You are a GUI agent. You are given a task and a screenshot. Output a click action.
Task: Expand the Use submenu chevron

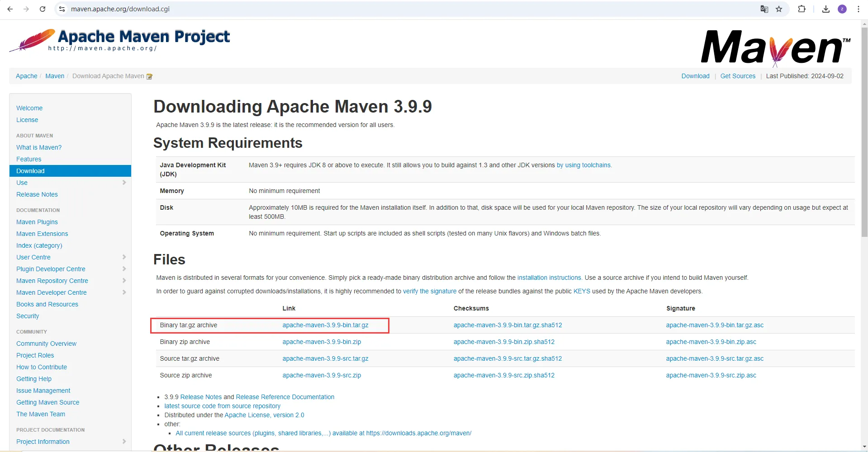124,183
